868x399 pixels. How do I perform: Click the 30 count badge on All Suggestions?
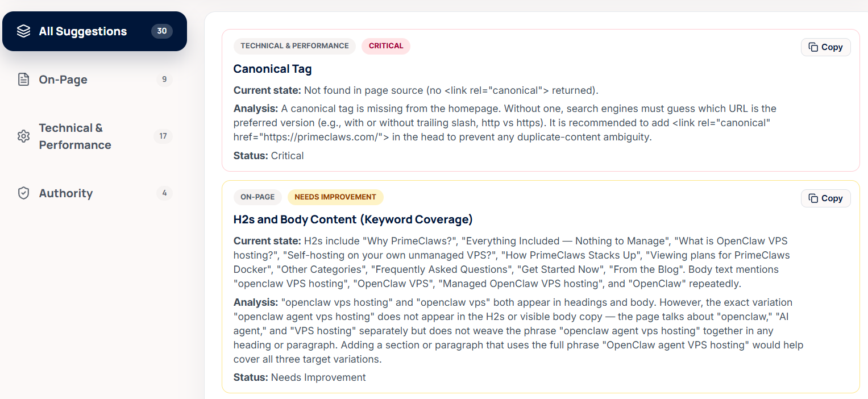[x=162, y=31]
